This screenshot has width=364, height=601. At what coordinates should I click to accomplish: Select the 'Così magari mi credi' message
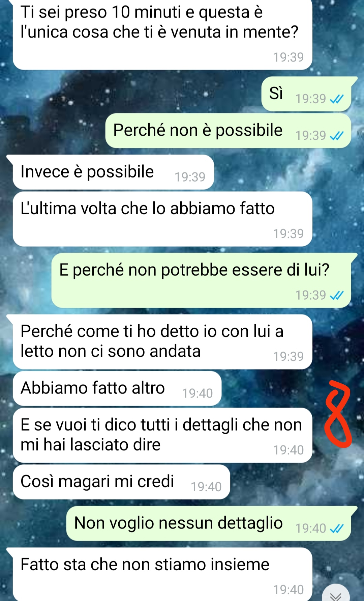[121, 482]
